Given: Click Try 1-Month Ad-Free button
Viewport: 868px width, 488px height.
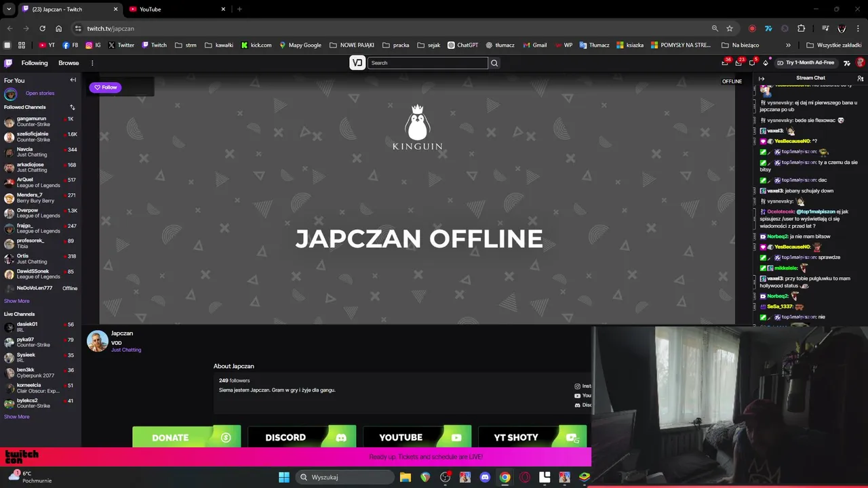Looking at the screenshot, I should (x=805, y=63).
